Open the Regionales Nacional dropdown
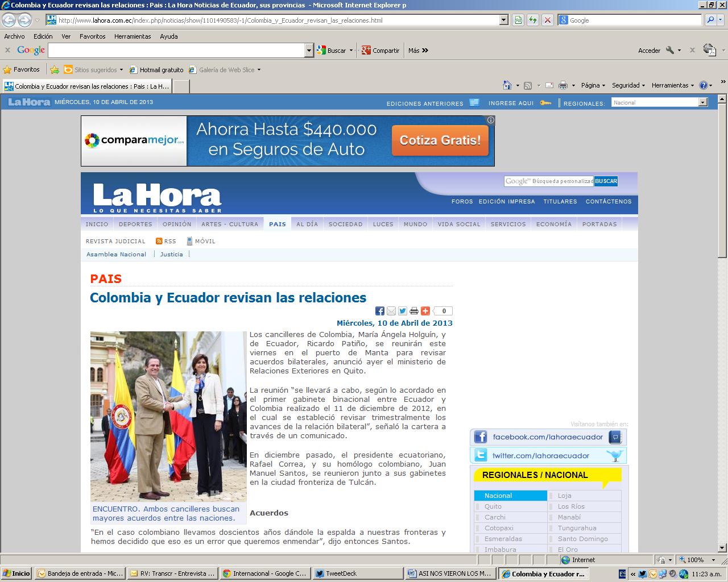The height and width of the screenshot is (582, 728). [x=660, y=102]
